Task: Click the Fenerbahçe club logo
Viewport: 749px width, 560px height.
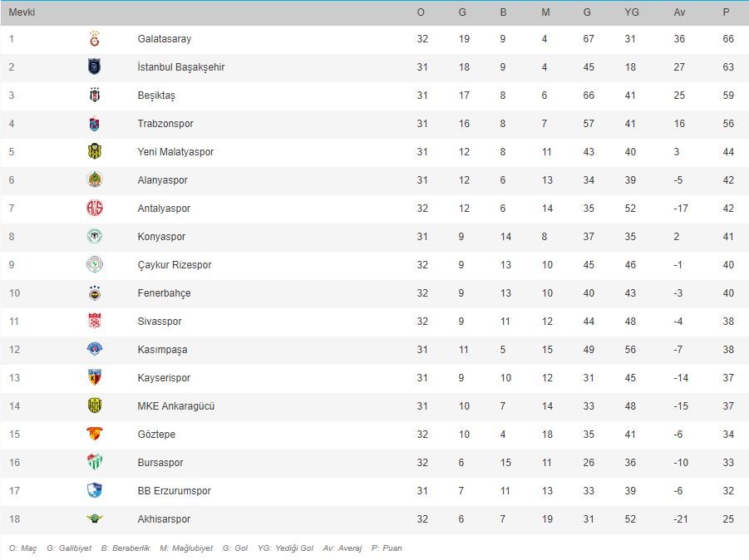Action: tap(95, 293)
